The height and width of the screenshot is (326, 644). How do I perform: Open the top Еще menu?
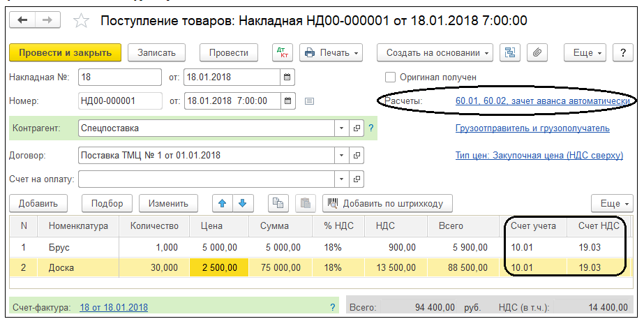click(x=585, y=52)
